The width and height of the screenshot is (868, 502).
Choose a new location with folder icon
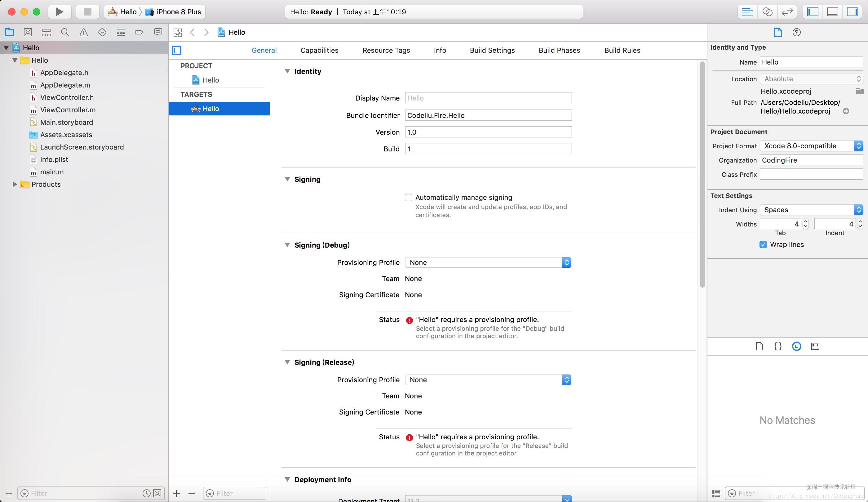click(860, 91)
